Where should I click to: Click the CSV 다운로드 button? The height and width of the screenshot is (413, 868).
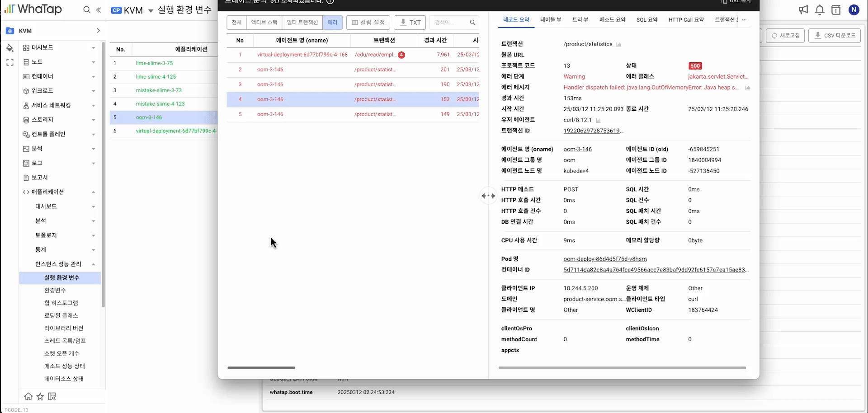point(835,36)
